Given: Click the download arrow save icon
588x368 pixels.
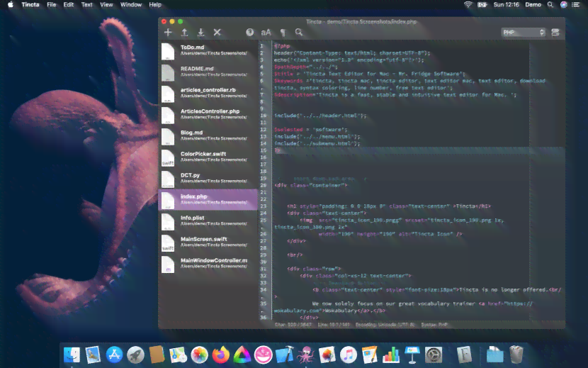Looking at the screenshot, I should 200,33.
